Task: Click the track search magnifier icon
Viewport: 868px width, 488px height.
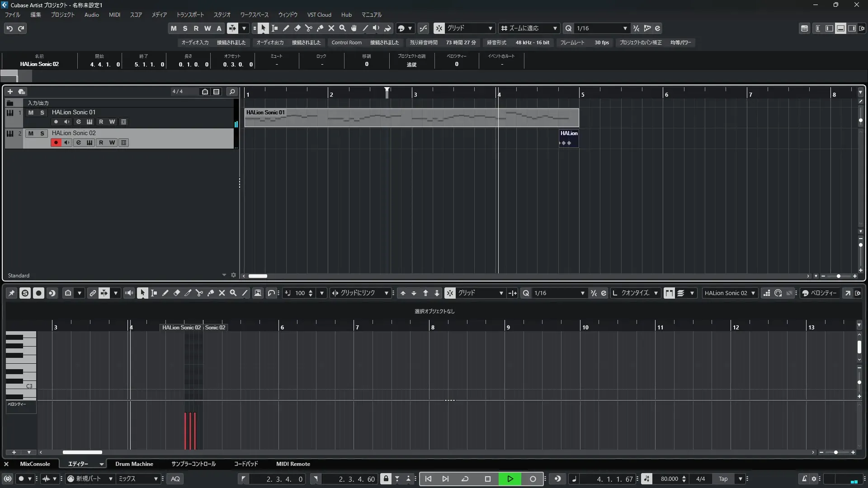Action: click(x=232, y=92)
